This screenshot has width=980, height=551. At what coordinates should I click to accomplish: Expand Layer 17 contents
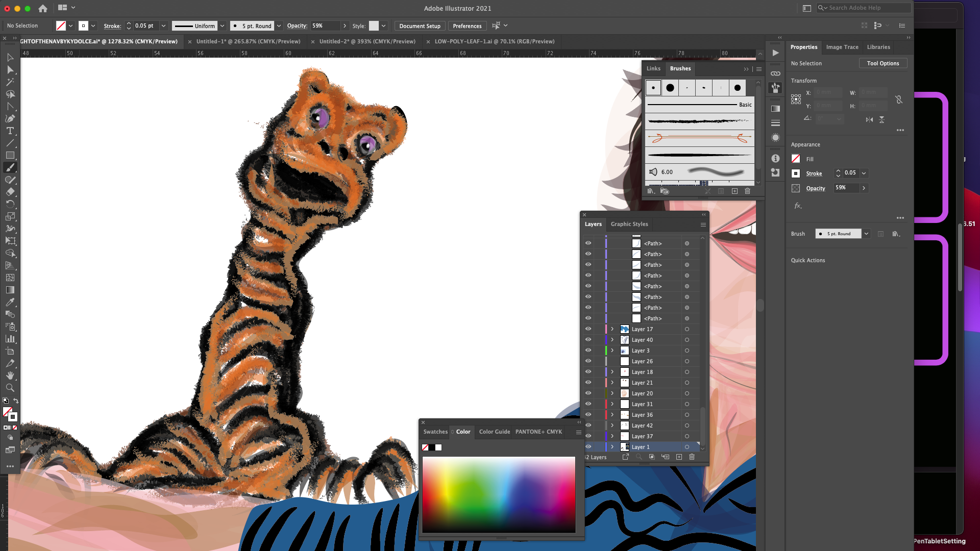tap(612, 329)
